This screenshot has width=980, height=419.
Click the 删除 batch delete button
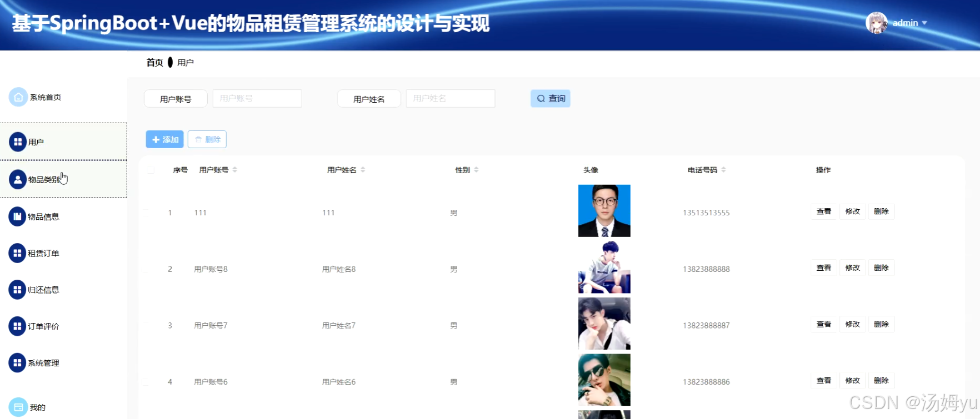pyautogui.click(x=207, y=139)
